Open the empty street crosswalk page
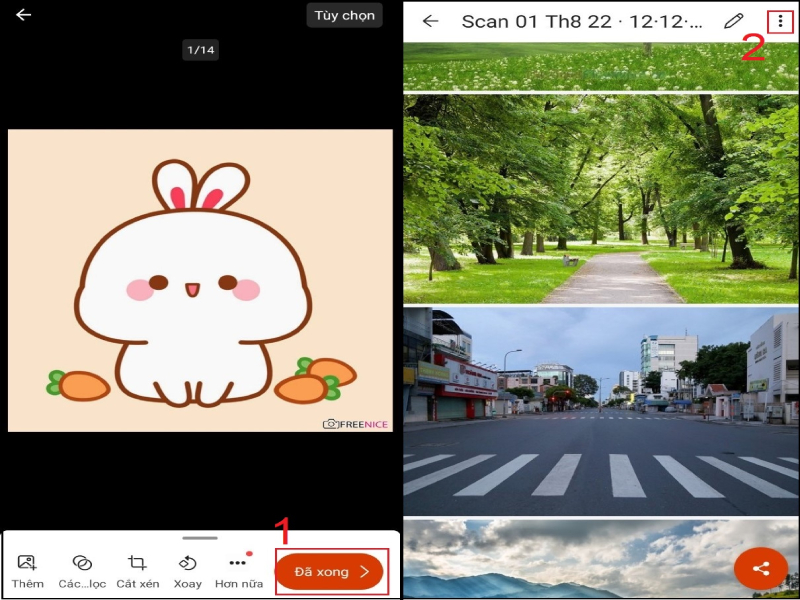 (x=601, y=411)
